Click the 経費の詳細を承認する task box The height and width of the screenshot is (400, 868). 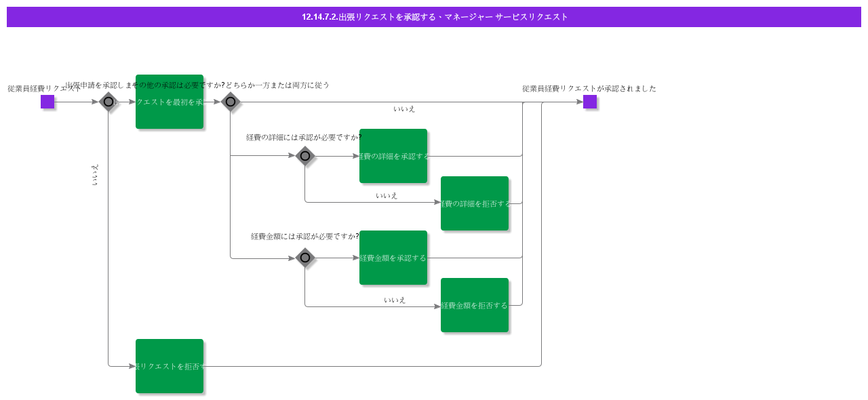click(393, 156)
